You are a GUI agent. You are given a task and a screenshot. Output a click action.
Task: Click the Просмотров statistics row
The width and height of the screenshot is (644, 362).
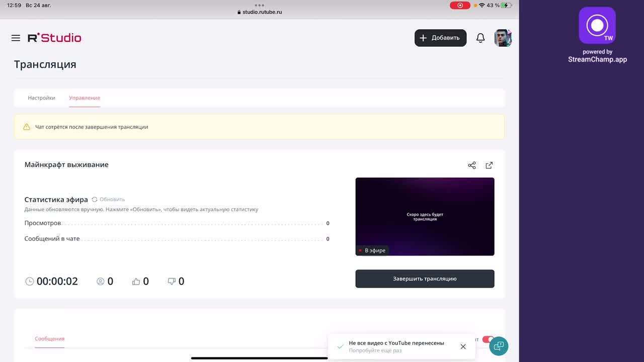[x=177, y=223]
